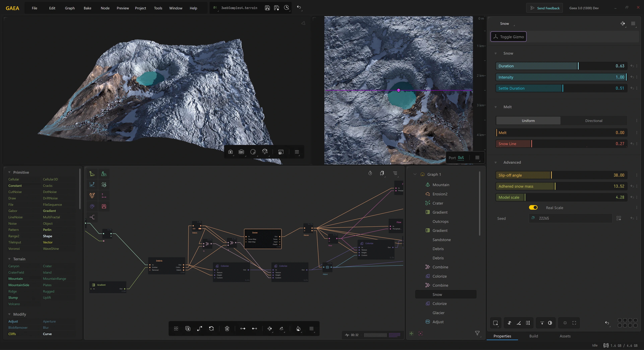
Task: Click the green terrain peaks toolbox icon
Action: click(104, 174)
